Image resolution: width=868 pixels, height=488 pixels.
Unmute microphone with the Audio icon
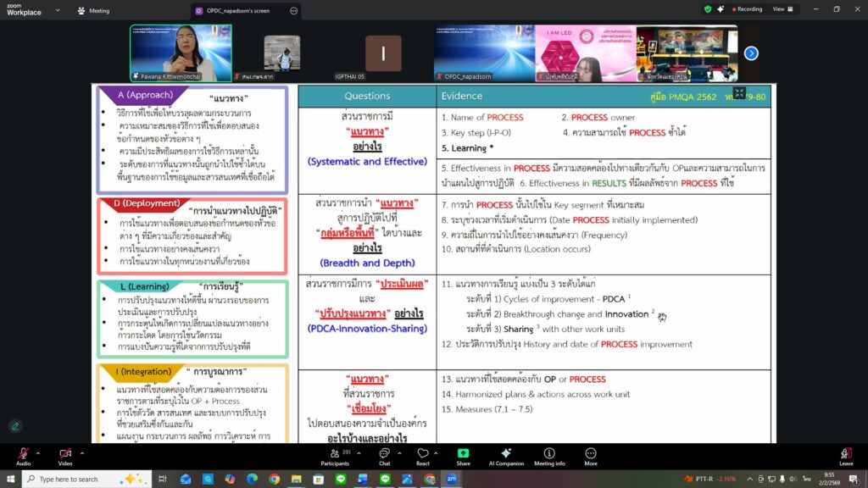tap(23, 454)
